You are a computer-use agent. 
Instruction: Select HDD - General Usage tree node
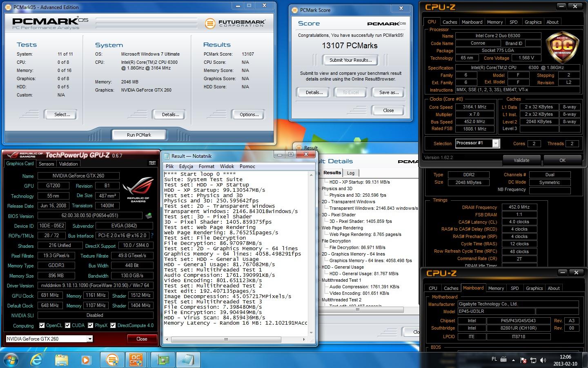(x=343, y=267)
